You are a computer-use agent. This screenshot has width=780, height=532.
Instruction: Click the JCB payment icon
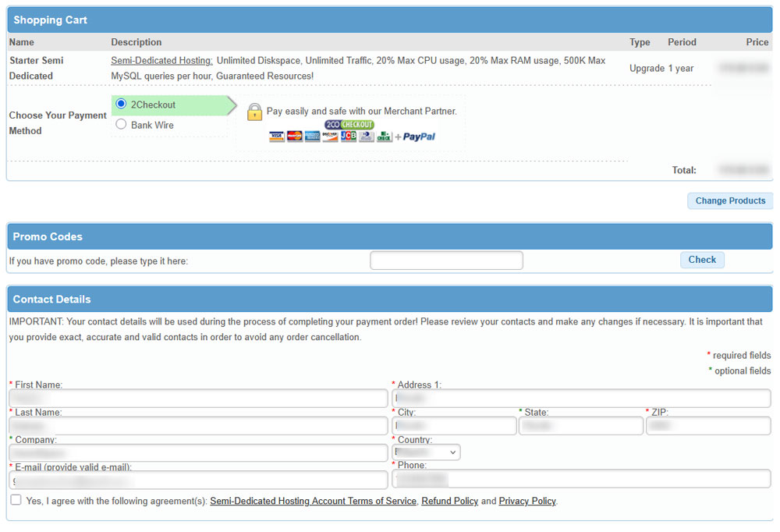[348, 135]
